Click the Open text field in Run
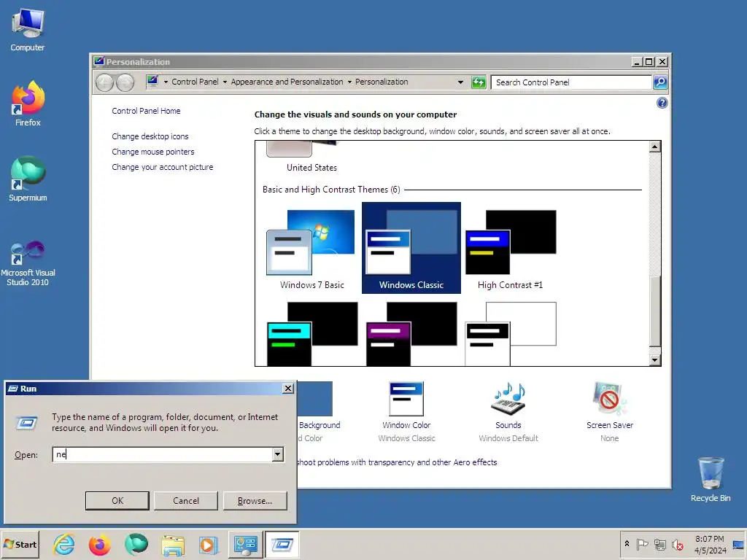747x560 pixels. coord(162,454)
